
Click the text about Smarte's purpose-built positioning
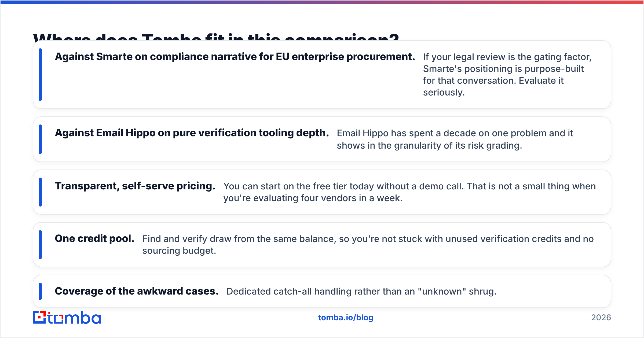click(507, 75)
